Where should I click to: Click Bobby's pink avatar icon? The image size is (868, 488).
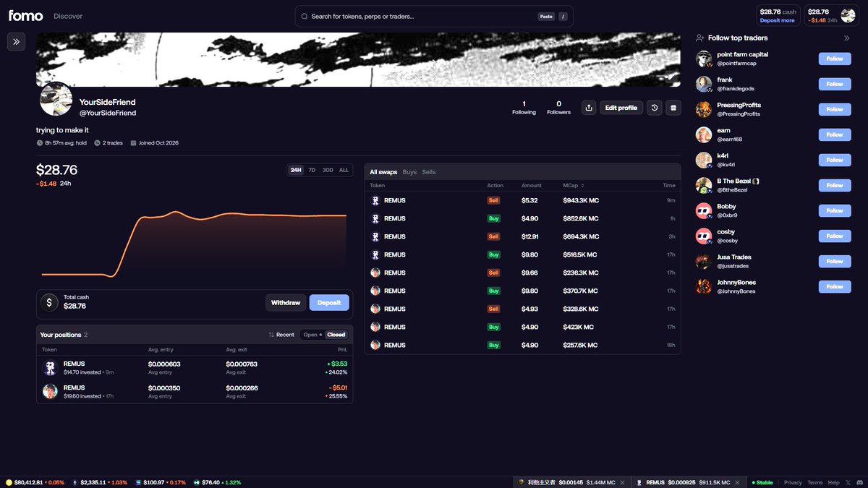(704, 210)
